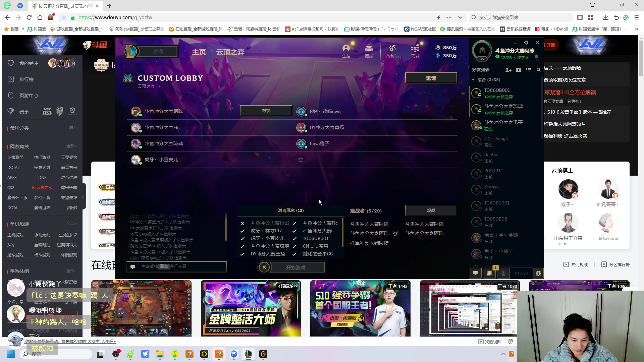The height and width of the screenshot is (362, 644).
Task: Toggle the checkmark beside CN云顶赛事
Action: (x=294, y=246)
